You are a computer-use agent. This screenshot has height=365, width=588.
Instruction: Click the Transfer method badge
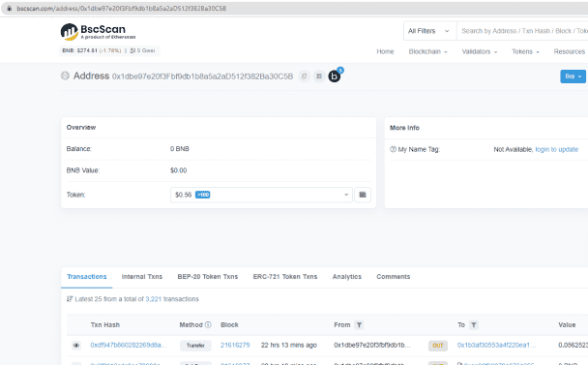click(195, 346)
